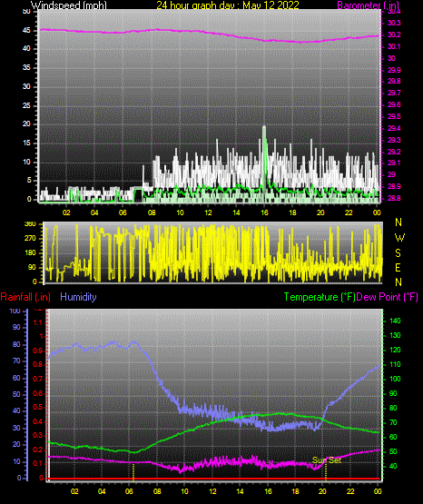Click the 22 hour label under windspeed chart
This screenshot has width=423, height=504.
point(349,212)
